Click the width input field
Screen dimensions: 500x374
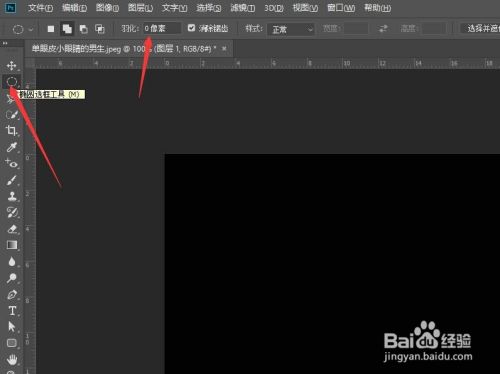pos(356,29)
